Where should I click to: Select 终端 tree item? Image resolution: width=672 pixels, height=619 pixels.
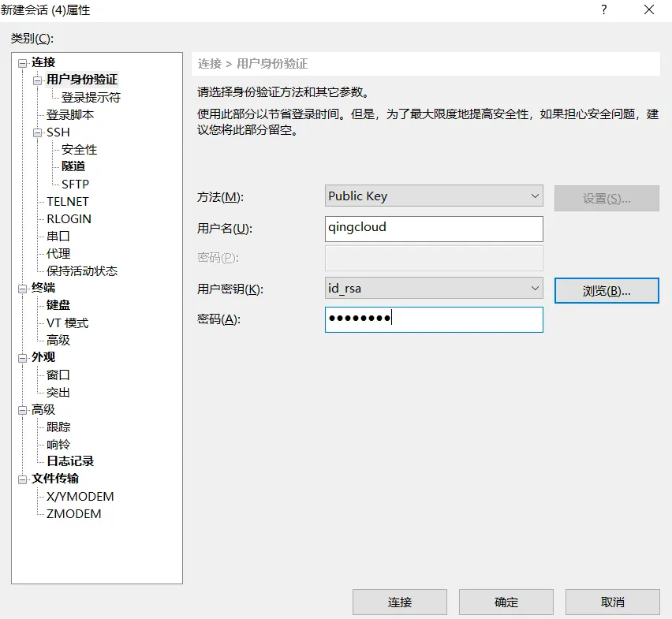tap(43, 288)
